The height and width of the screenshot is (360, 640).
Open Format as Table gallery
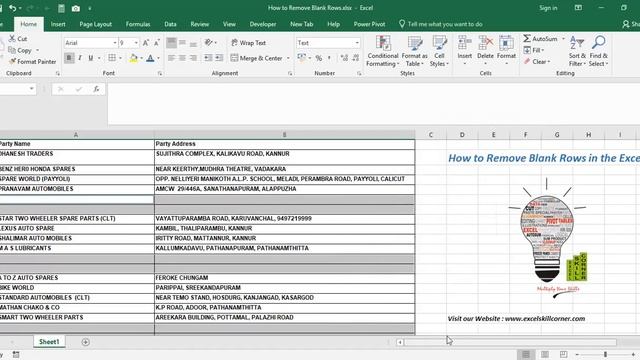coord(415,51)
